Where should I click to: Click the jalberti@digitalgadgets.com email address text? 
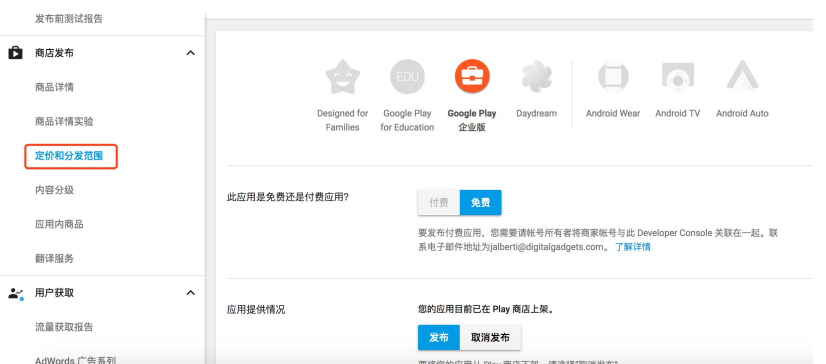[x=546, y=247]
